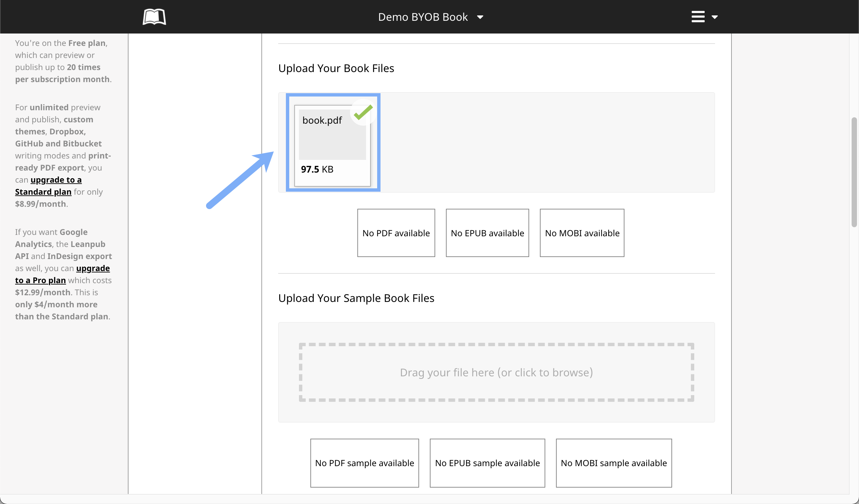Click the No PDF sample available box
The height and width of the screenshot is (504, 859).
click(364, 463)
